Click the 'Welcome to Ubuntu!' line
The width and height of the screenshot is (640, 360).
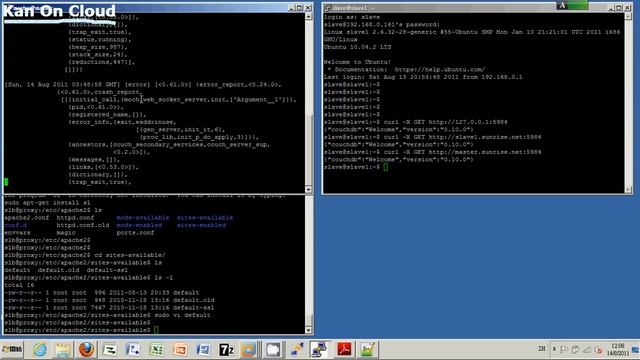pos(357,62)
